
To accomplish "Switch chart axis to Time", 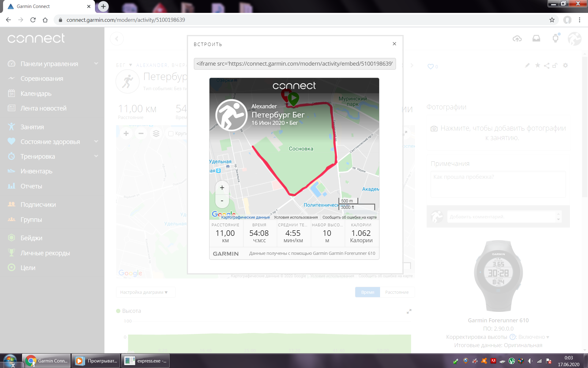I will tap(367, 292).
